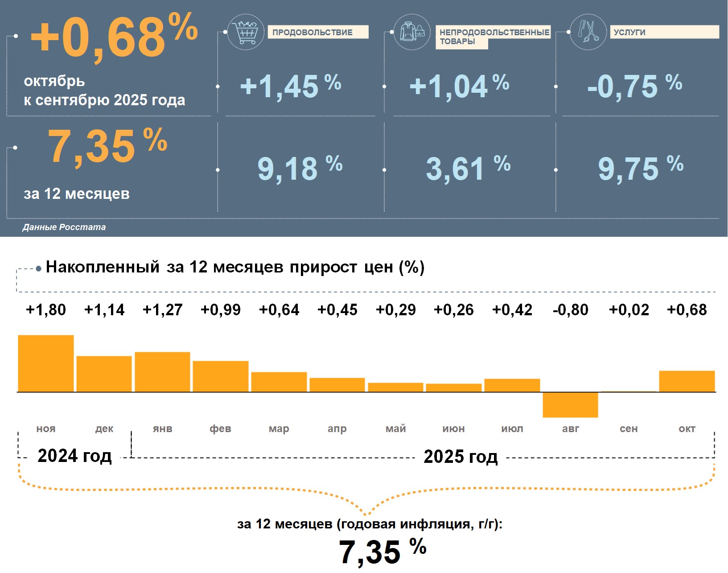Click the food monthly value +1,45%

pos(290,86)
